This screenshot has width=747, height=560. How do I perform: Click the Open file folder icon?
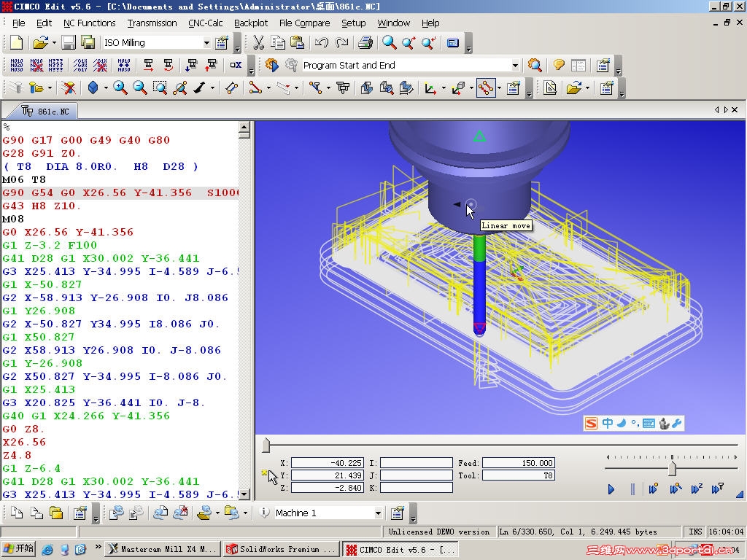tap(41, 43)
